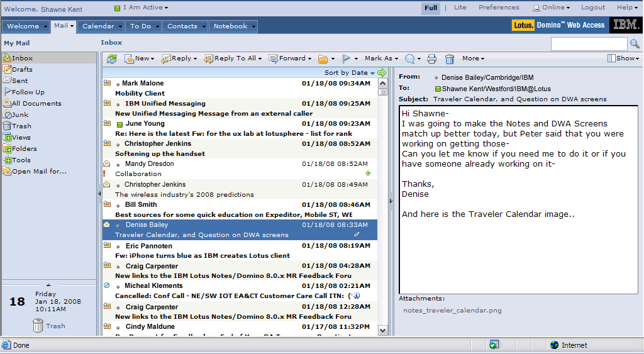Switch to Lite mode
Image resolution: width=644 pixels, height=354 pixels.
[x=460, y=8]
